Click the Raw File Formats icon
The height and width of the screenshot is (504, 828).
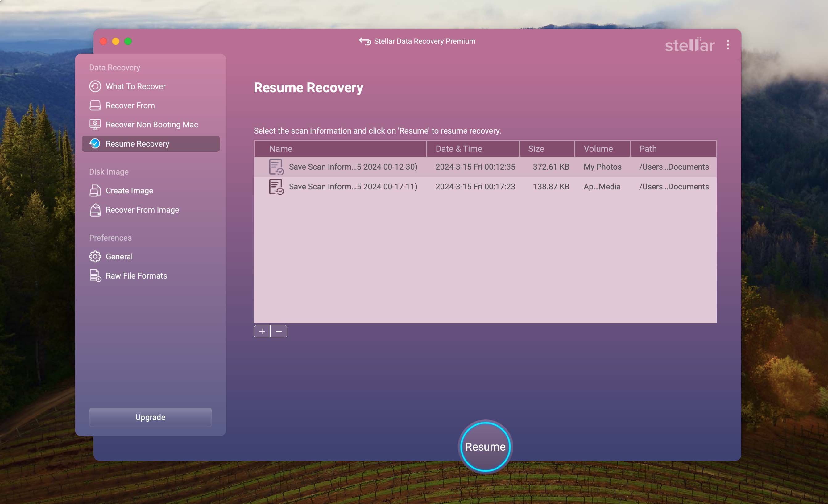coord(95,275)
